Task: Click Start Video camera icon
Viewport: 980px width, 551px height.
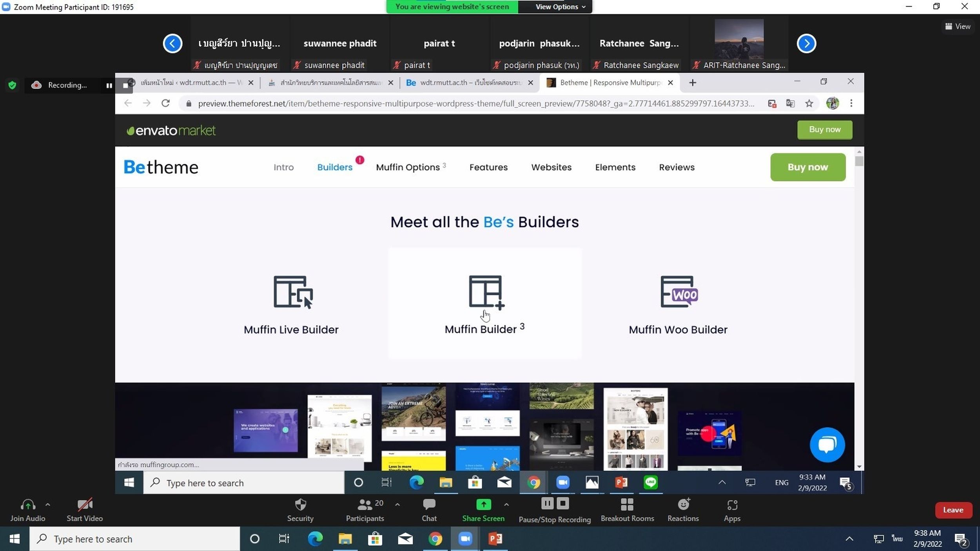Action: coord(85,505)
